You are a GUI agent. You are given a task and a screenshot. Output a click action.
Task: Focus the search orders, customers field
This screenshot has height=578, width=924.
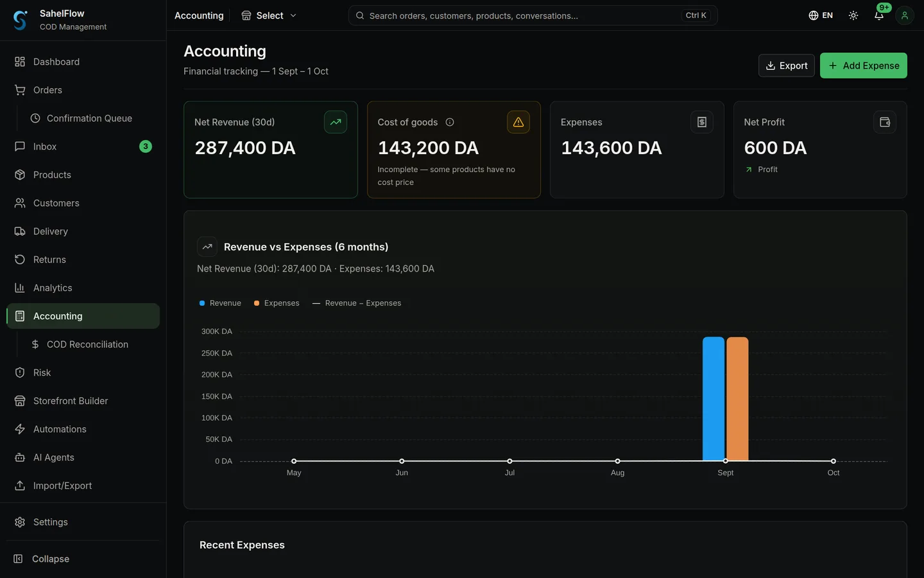[x=533, y=15]
